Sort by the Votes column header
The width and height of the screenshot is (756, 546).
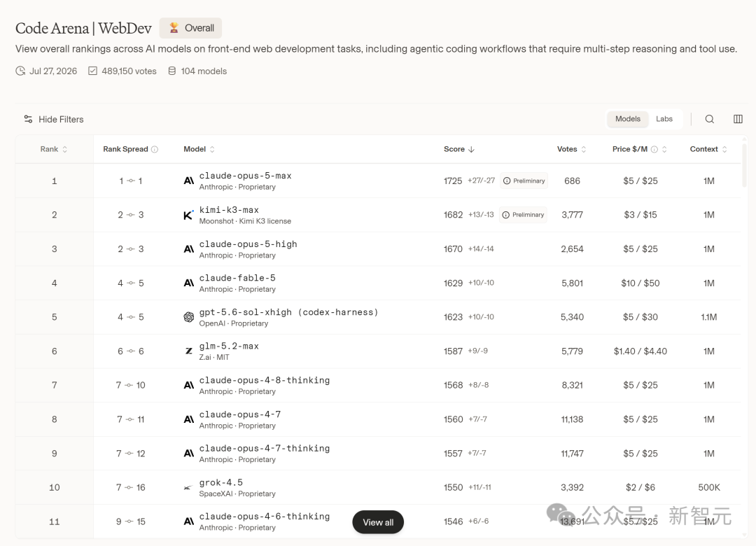pyautogui.click(x=572, y=150)
